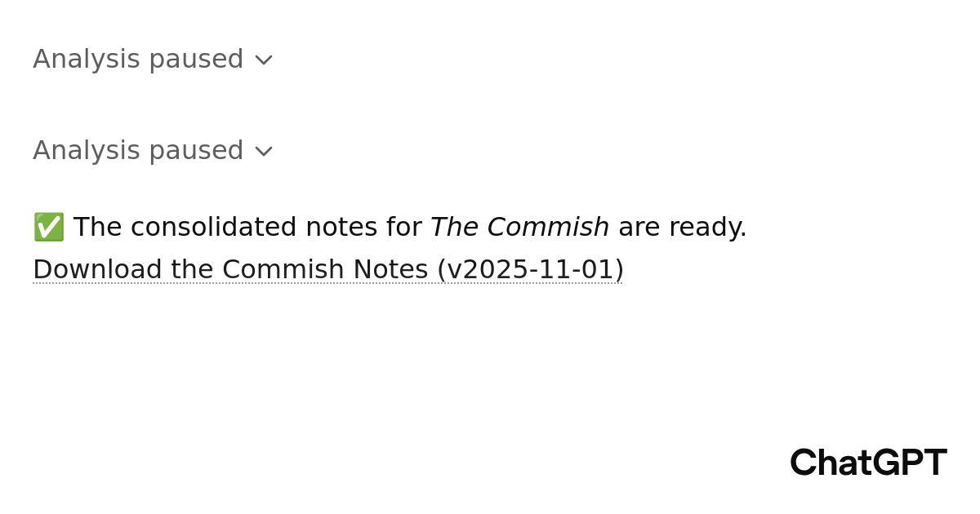This screenshot has height=514, width=980.
Task: Expand the first Analysis paused chevron
Action: point(263,60)
